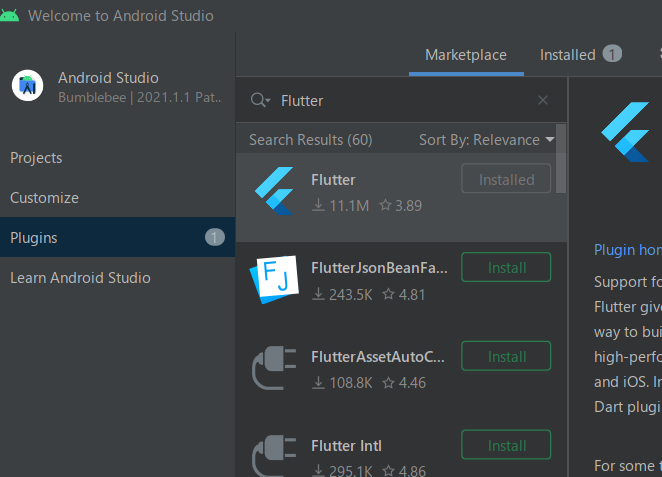Click the 4.81 rating value
Image resolution: width=662 pixels, height=477 pixels.
pyautogui.click(x=412, y=295)
